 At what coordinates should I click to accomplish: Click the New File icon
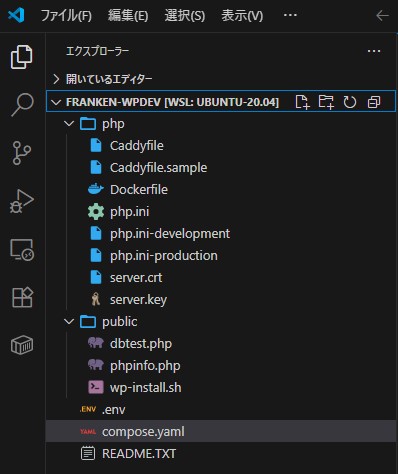(x=302, y=102)
